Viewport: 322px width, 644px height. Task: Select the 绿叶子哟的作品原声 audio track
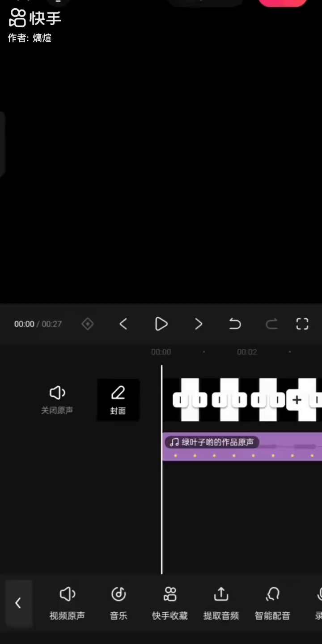point(241,446)
